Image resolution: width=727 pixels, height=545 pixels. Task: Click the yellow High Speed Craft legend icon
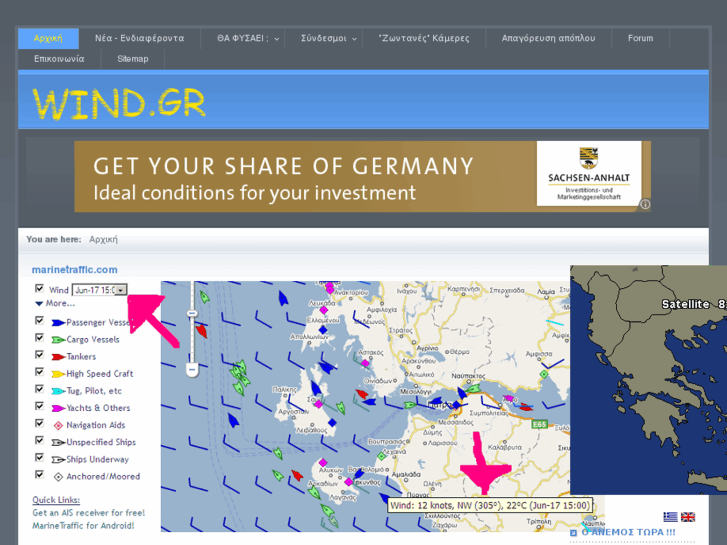coord(58,374)
